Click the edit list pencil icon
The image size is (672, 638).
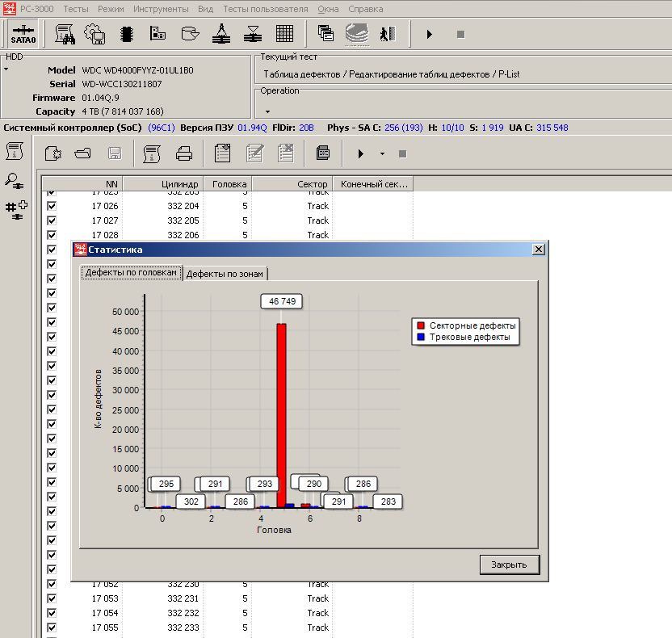254,153
